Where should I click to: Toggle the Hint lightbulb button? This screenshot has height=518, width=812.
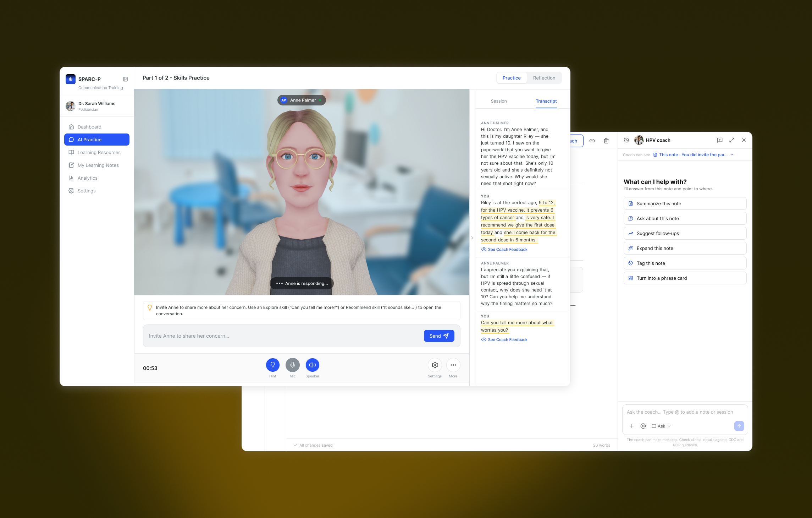click(x=272, y=365)
